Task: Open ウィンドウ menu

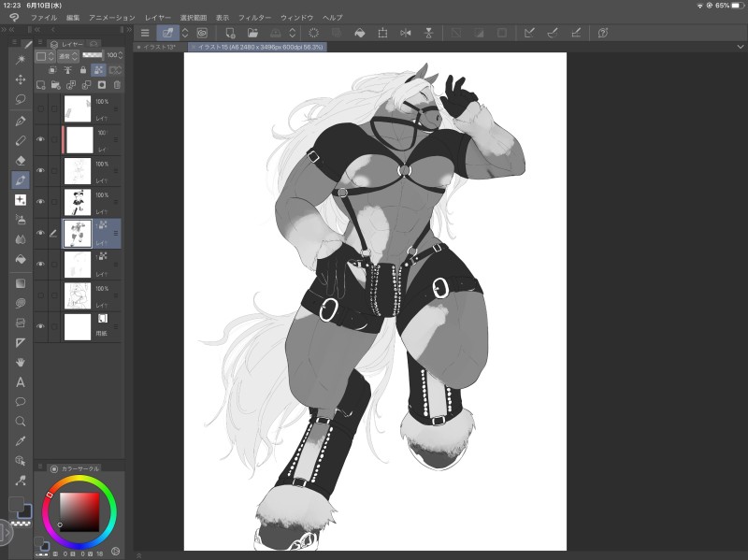Action: click(x=296, y=18)
